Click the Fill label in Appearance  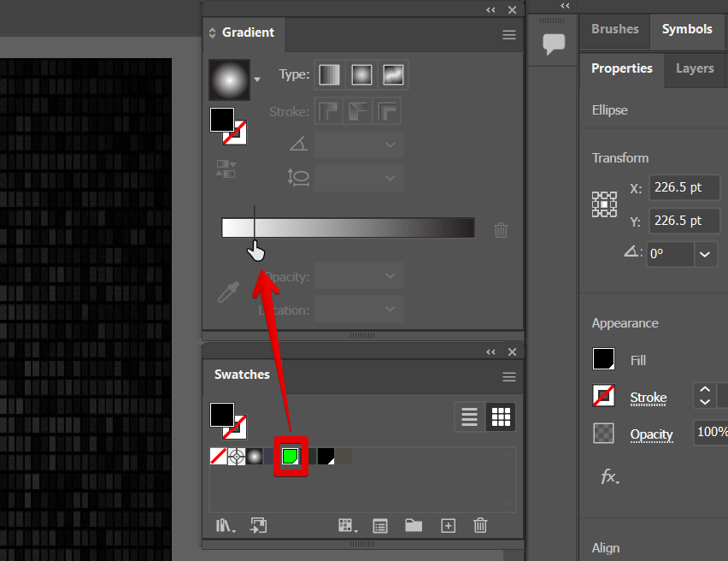point(638,360)
